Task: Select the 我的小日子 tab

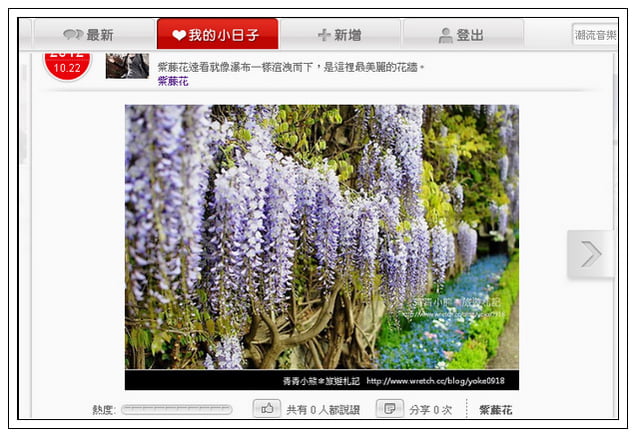Action: (x=217, y=34)
